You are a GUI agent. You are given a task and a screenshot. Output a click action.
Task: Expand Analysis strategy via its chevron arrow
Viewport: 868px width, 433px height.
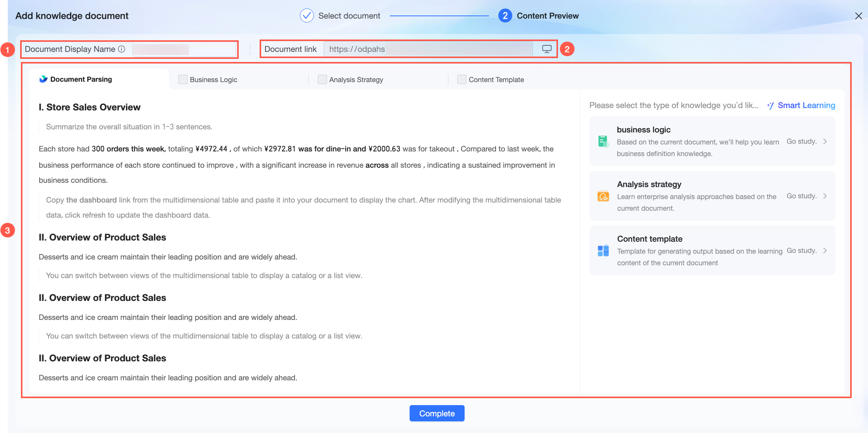[x=825, y=196]
